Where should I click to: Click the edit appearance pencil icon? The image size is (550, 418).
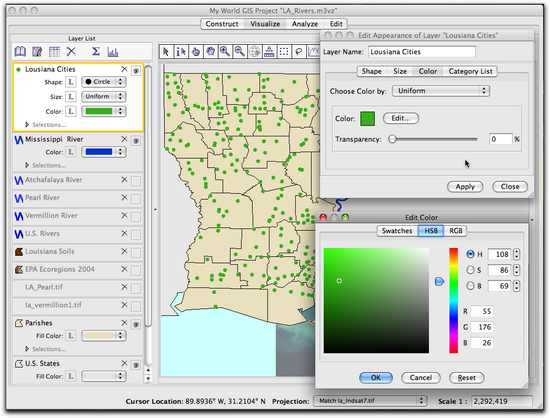[37, 52]
